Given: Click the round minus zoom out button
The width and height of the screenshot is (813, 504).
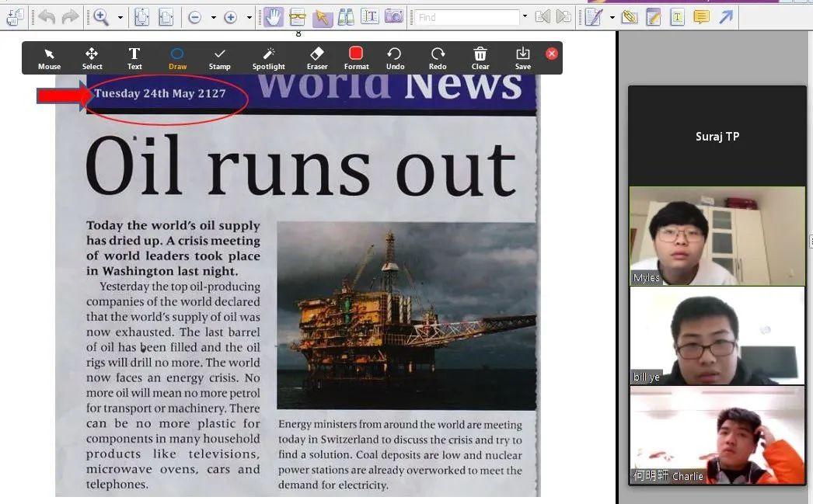Looking at the screenshot, I should point(195,17).
